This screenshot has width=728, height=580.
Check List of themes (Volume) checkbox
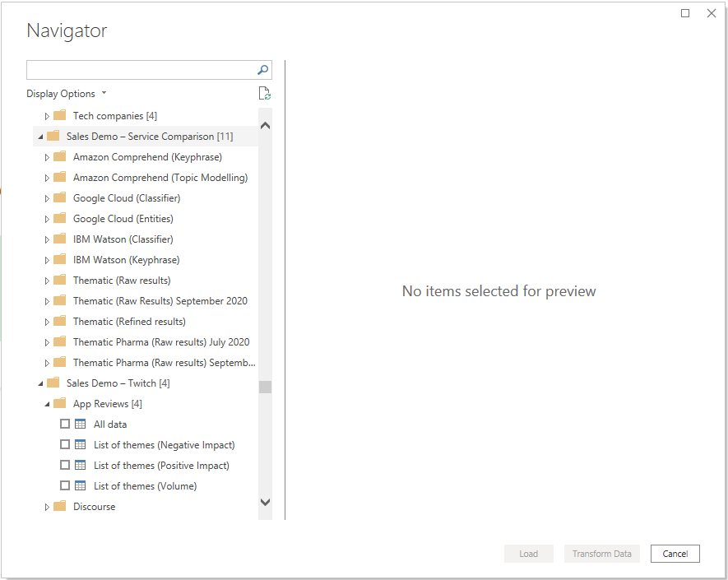tap(65, 485)
